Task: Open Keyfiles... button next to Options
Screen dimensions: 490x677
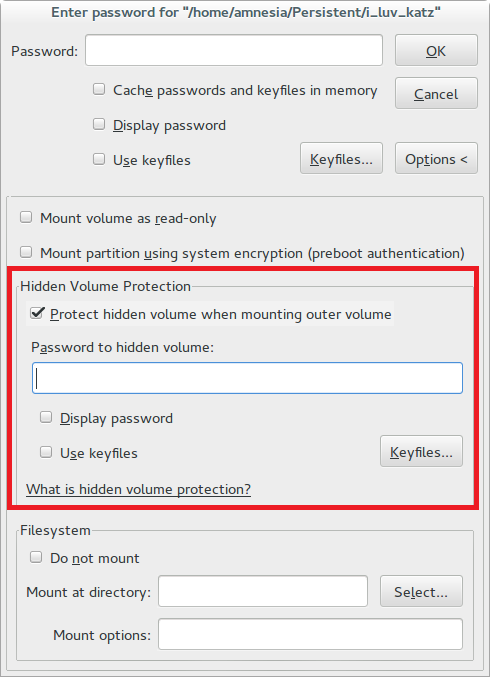Action: coord(341,158)
